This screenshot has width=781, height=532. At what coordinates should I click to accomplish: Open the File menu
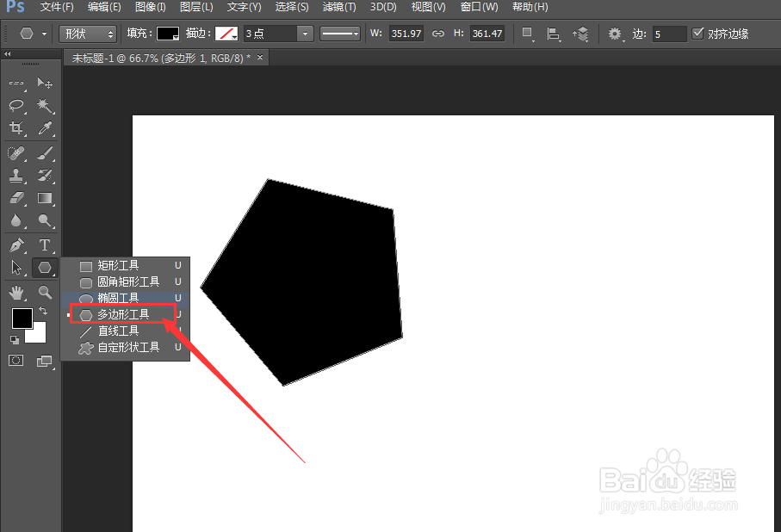tap(57, 7)
